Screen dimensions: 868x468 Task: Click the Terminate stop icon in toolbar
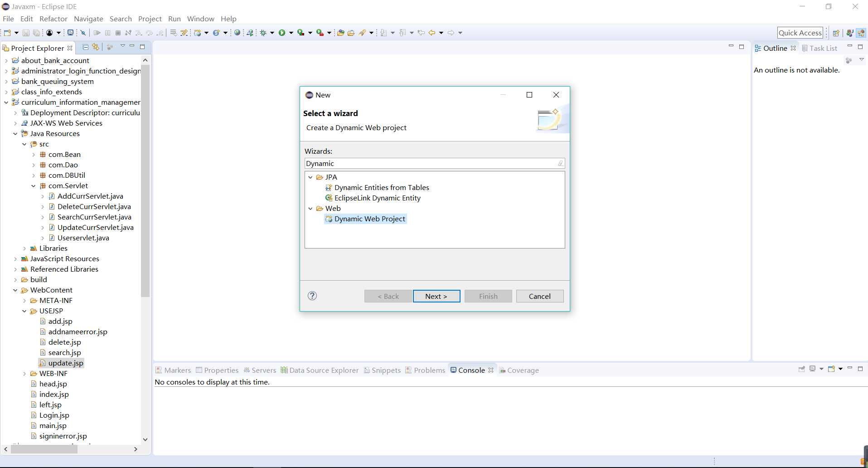click(x=118, y=33)
